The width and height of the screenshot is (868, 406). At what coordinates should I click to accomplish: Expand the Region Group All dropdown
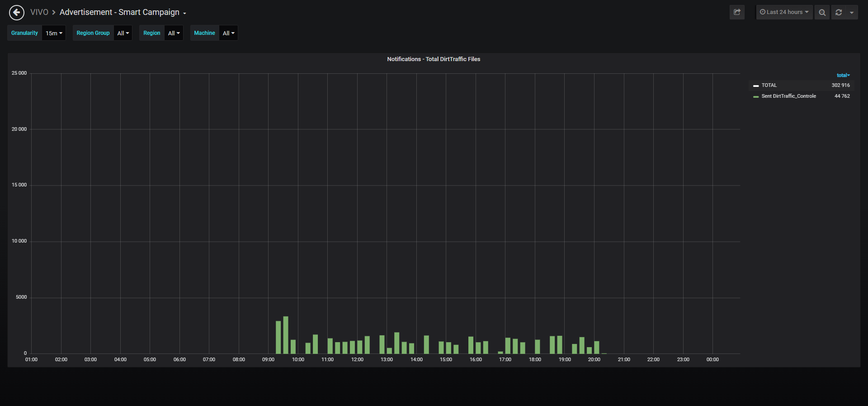point(123,33)
